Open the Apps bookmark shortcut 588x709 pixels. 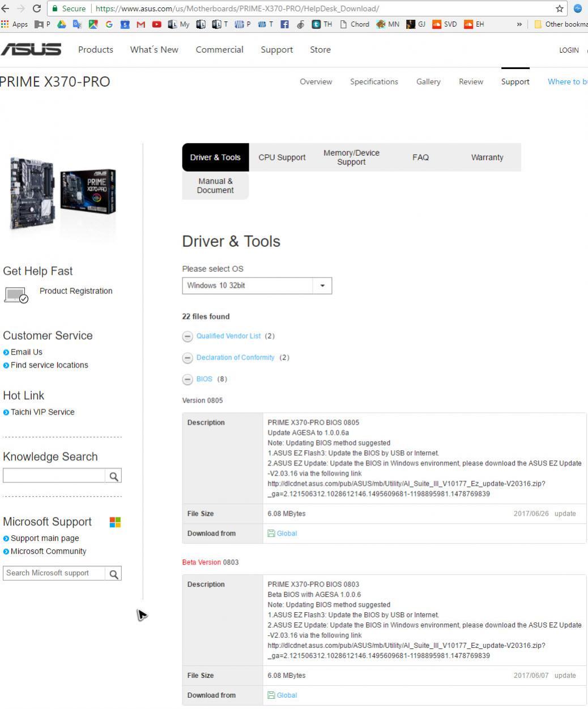(x=15, y=24)
